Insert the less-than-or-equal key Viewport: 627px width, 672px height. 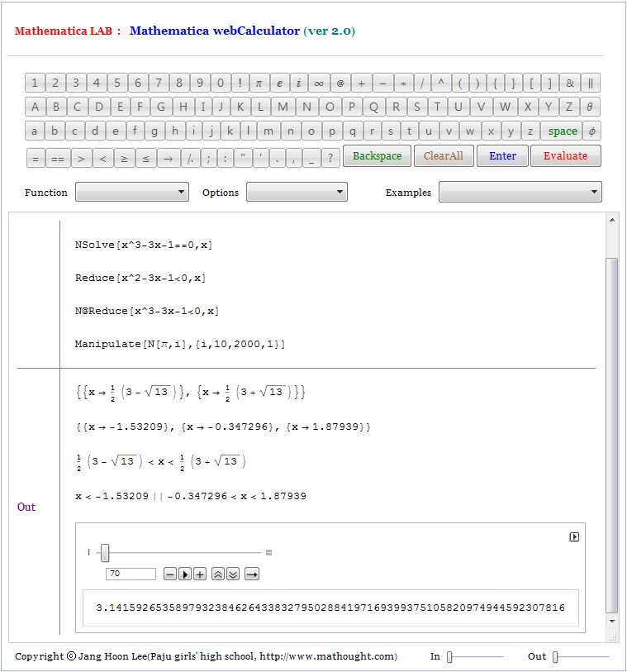tap(146, 159)
